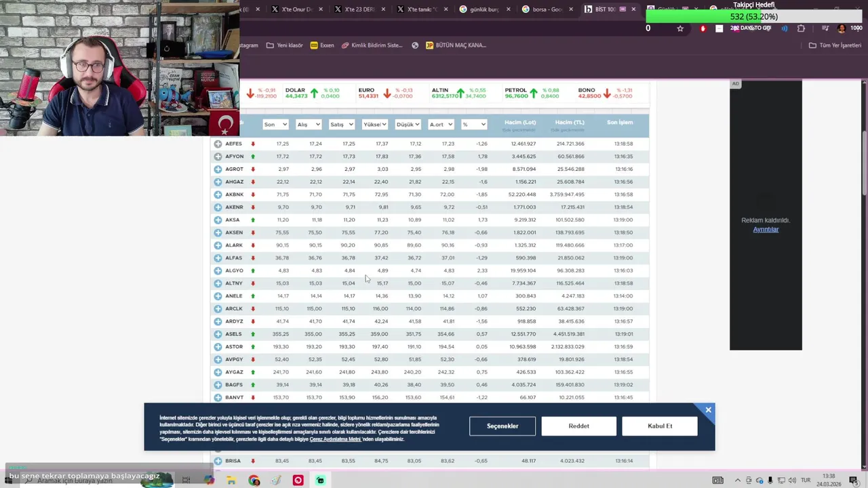The height and width of the screenshot is (488, 868).
Task: Expand the ASELS row plus icon
Action: 218,334
